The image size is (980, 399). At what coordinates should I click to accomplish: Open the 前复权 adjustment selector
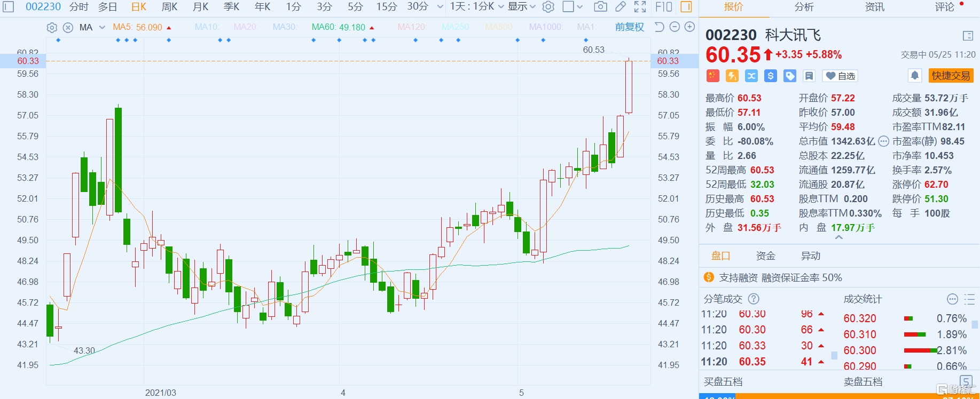pos(630,27)
